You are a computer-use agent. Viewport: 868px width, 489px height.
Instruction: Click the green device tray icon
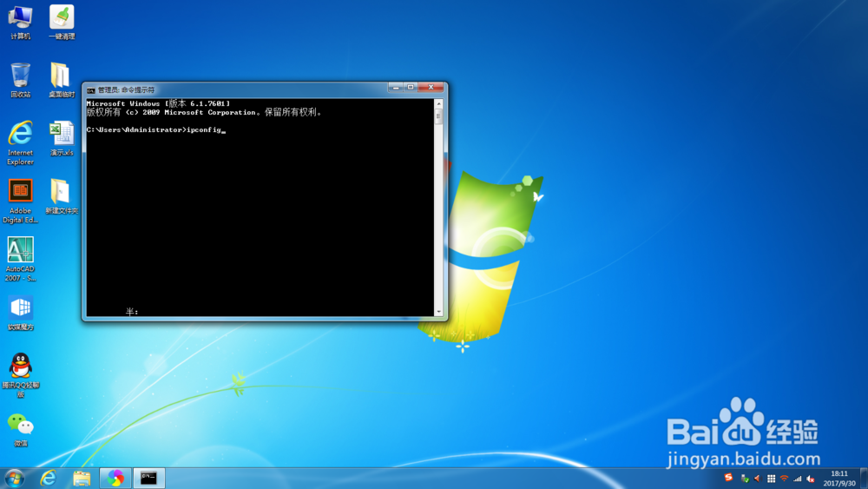click(x=745, y=479)
